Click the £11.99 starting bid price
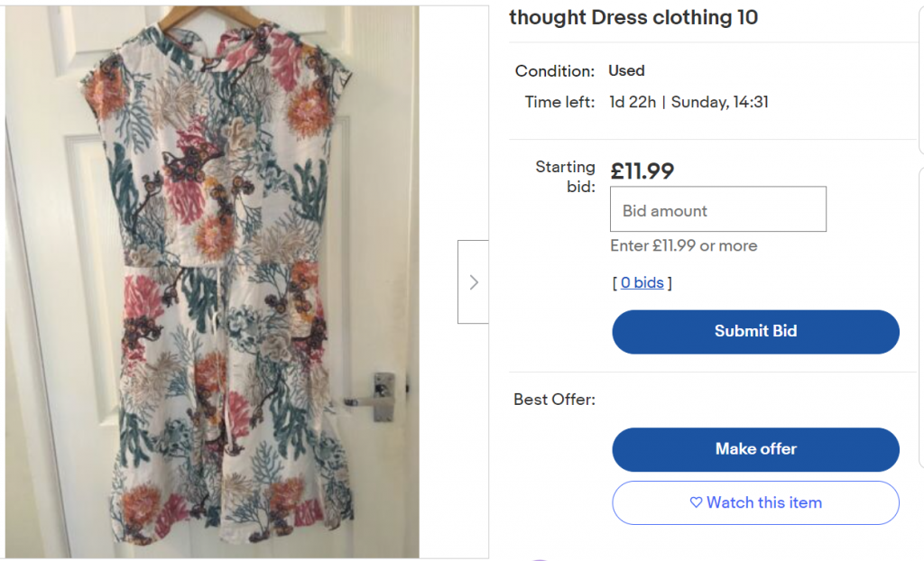Image resolution: width=924 pixels, height=561 pixels. (x=642, y=170)
